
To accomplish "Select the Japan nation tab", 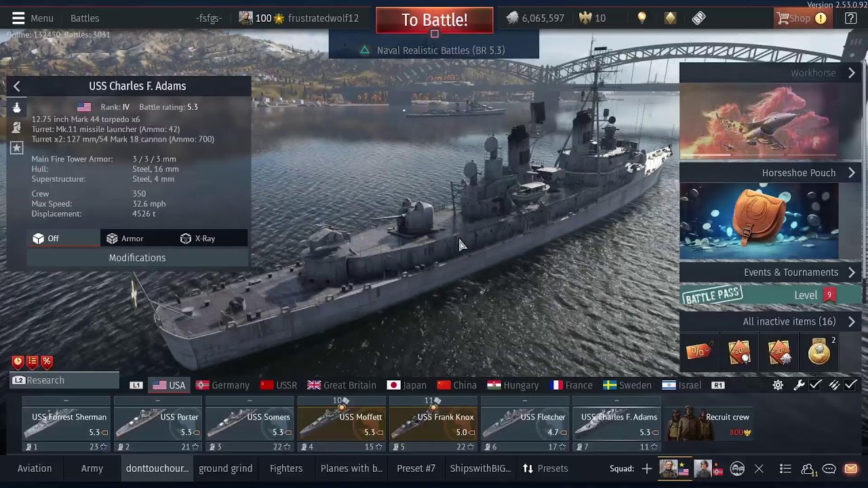I will [407, 385].
